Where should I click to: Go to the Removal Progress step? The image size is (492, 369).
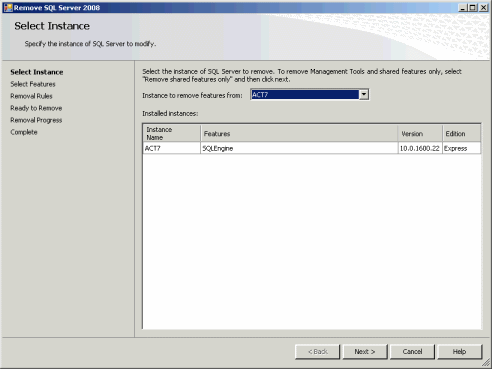pyautogui.click(x=36, y=120)
